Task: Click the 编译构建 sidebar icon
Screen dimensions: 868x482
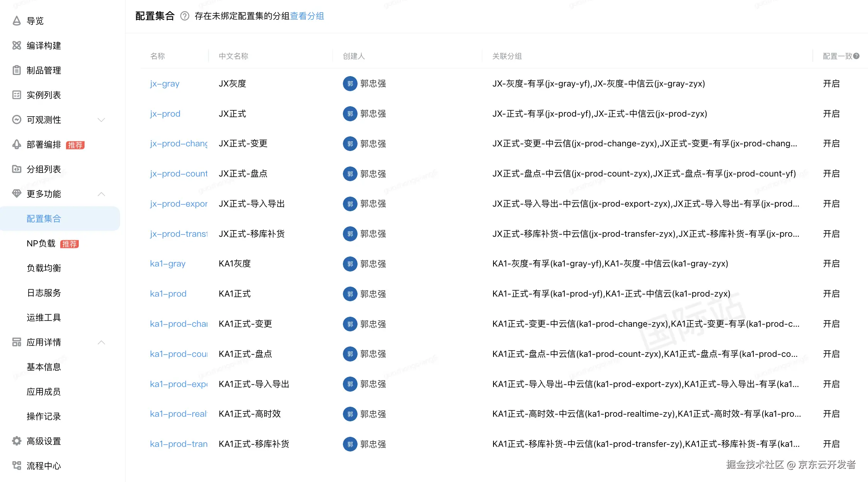Action: (16, 46)
